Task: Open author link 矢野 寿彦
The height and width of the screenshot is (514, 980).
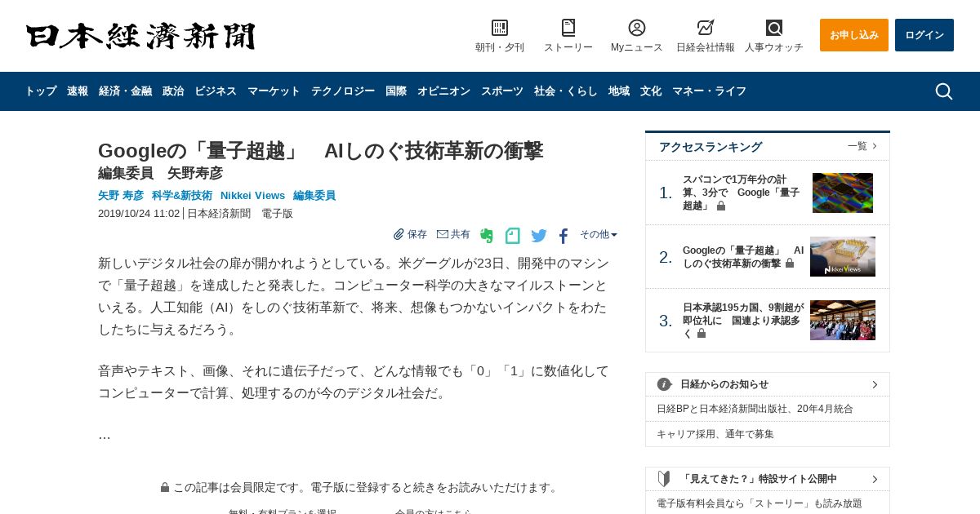Action: point(121,196)
